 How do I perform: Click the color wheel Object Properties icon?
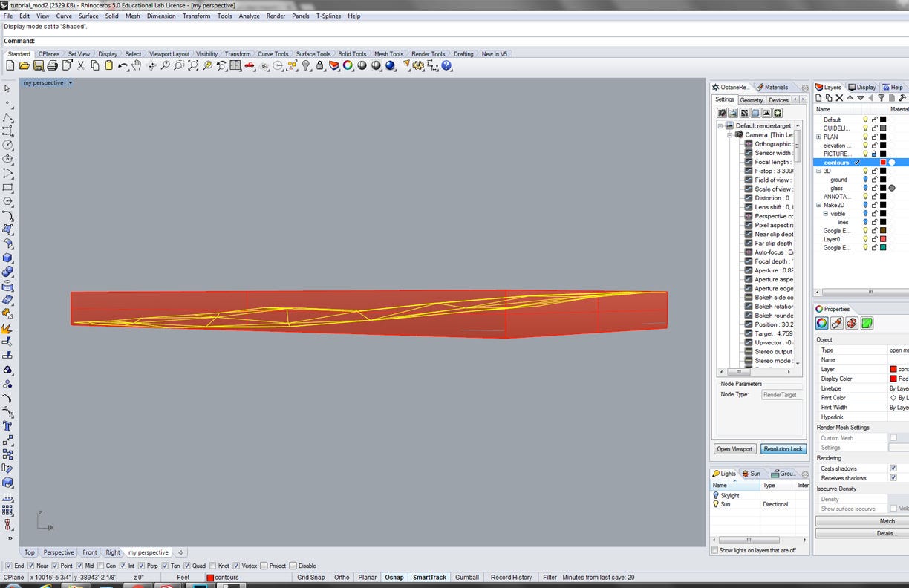click(x=348, y=65)
